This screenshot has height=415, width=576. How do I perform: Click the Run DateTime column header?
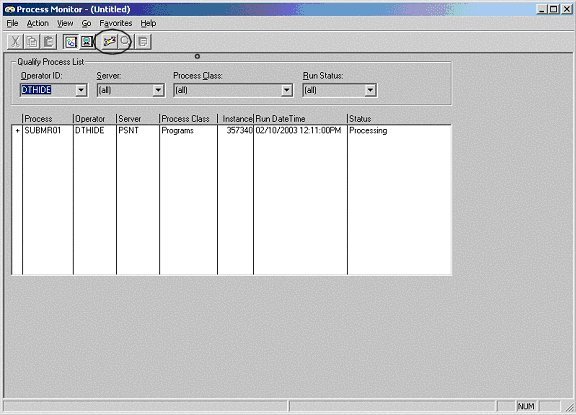coord(300,119)
